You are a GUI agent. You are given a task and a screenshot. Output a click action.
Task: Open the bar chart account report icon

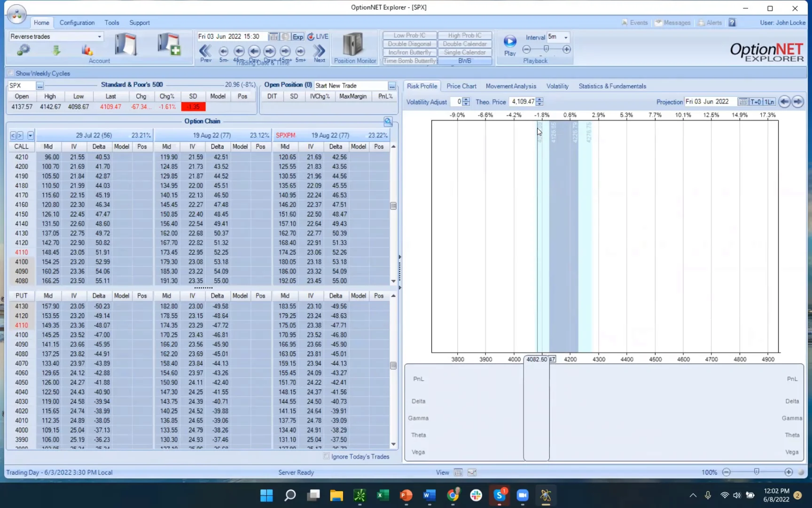(x=87, y=50)
